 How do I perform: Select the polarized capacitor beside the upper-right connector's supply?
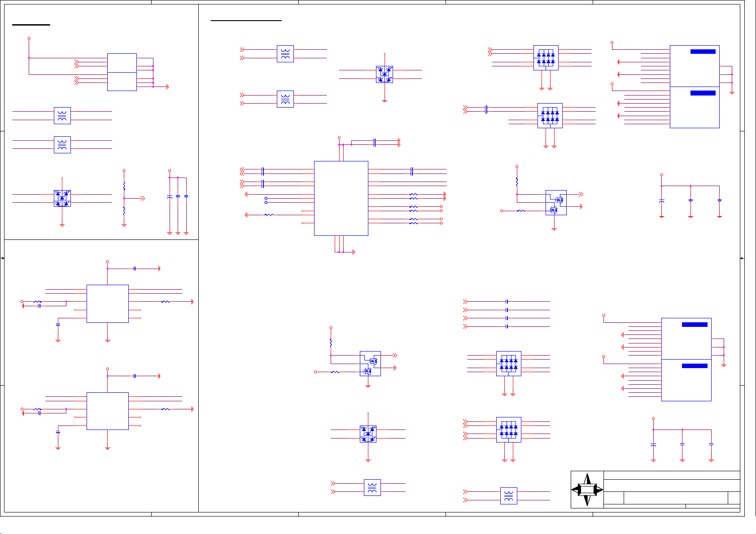coord(661,201)
